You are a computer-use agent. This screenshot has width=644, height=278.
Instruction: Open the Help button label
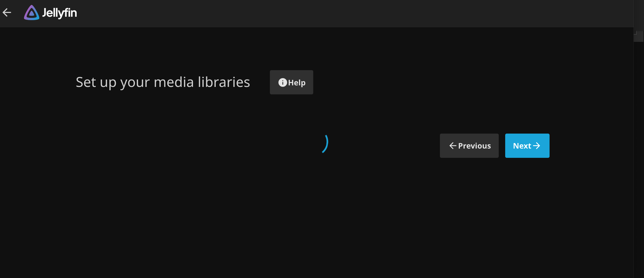click(297, 83)
